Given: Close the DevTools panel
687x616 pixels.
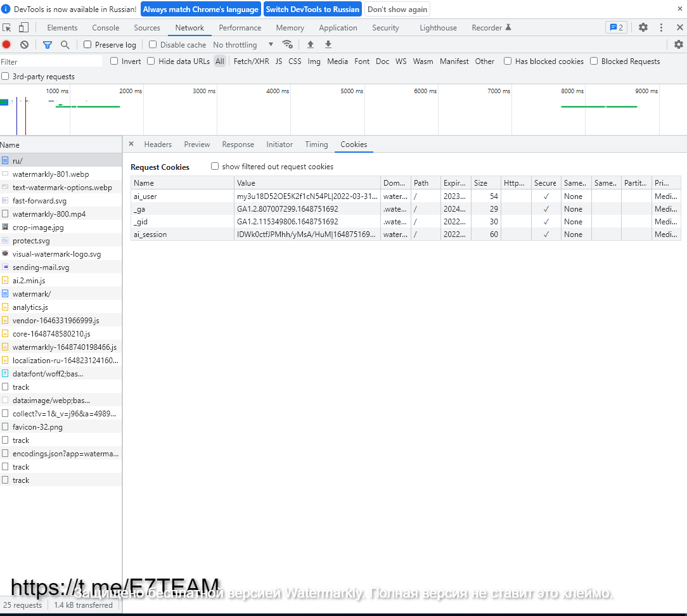Looking at the screenshot, I should click(679, 27).
